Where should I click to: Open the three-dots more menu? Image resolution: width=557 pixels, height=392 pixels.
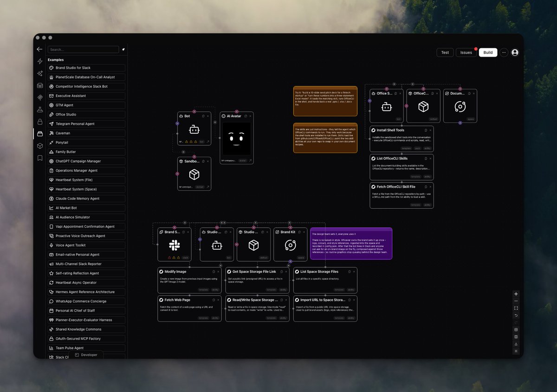click(504, 52)
